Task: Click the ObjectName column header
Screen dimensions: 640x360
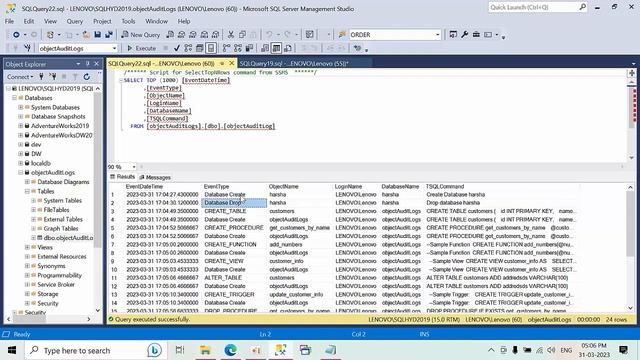Action: (283, 187)
